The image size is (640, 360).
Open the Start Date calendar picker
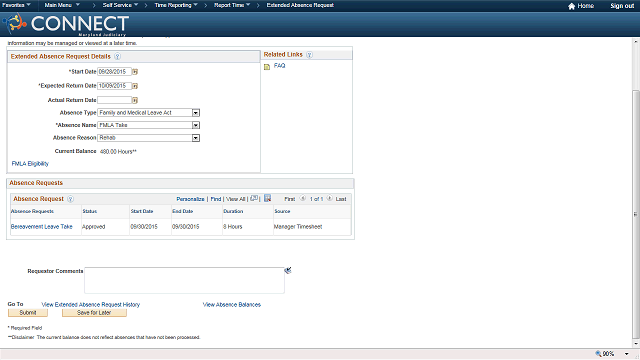point(135,72)
